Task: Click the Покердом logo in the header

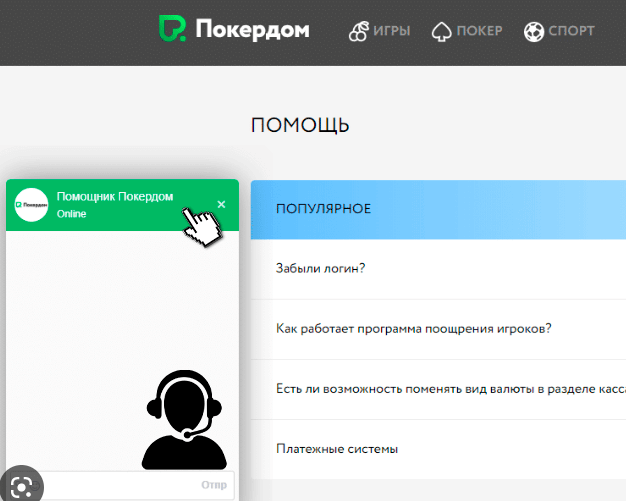Action: pyautogui.click(x=234, y=29)
